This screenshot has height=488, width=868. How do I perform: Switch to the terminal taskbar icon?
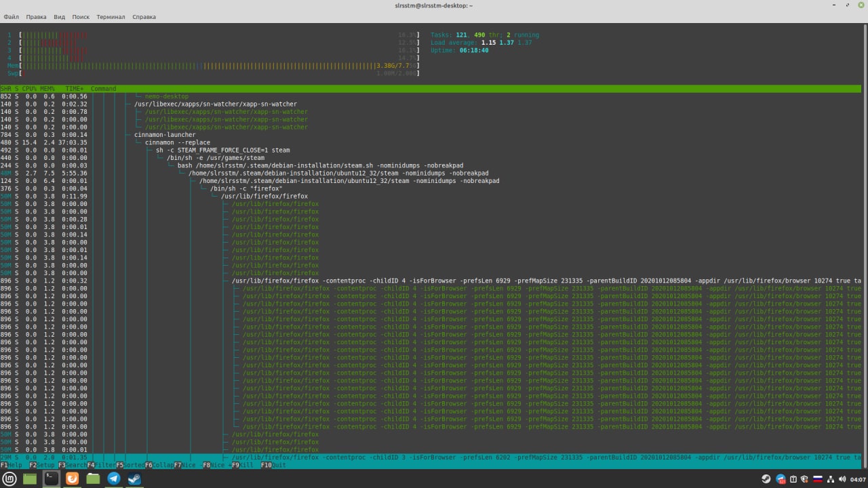(x=51, y=479)
